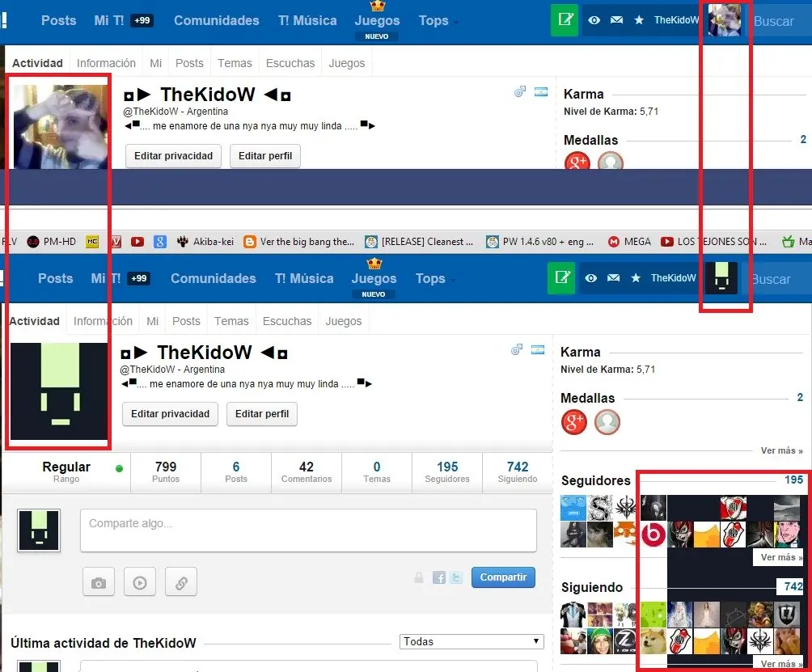Open the 'LOS TEJONES SON ...' YouTube bookmark
812x672 pixels.
(x=713, y=242)
